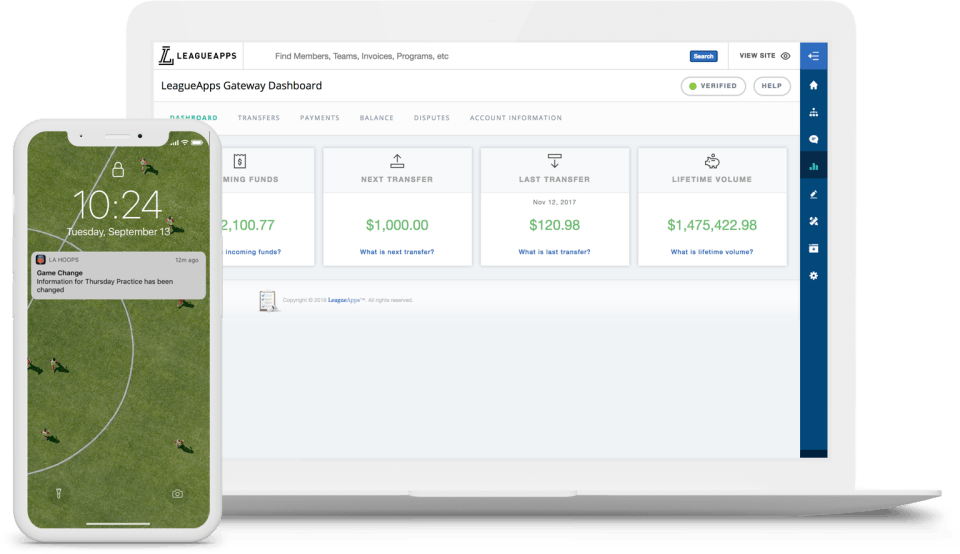Tap the phone lock icon
The height and width of the screenshot is (554, 960).
point(118,169)
